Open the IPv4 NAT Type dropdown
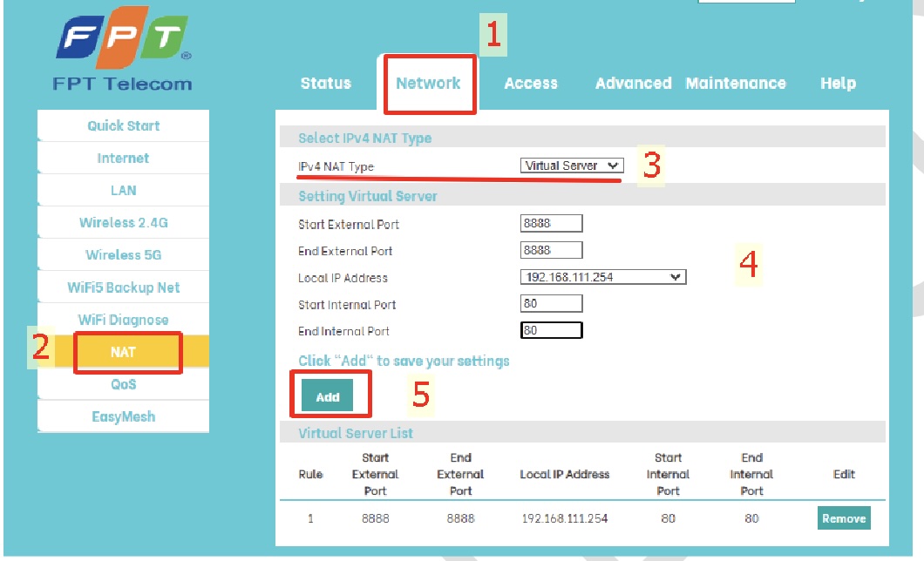The height and width of the screenshot is (561, 924). coord(571,165)
